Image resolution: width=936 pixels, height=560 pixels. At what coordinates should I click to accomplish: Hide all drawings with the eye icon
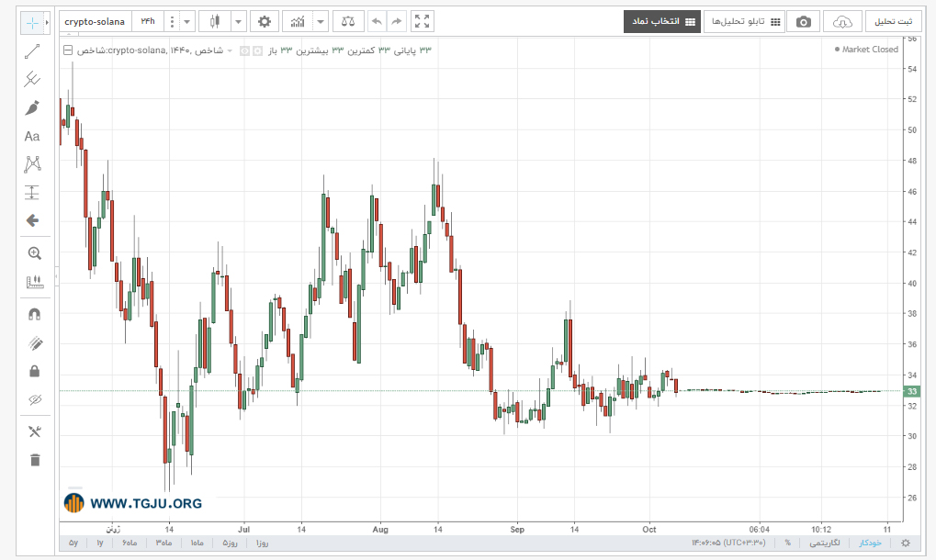[35, 399]
